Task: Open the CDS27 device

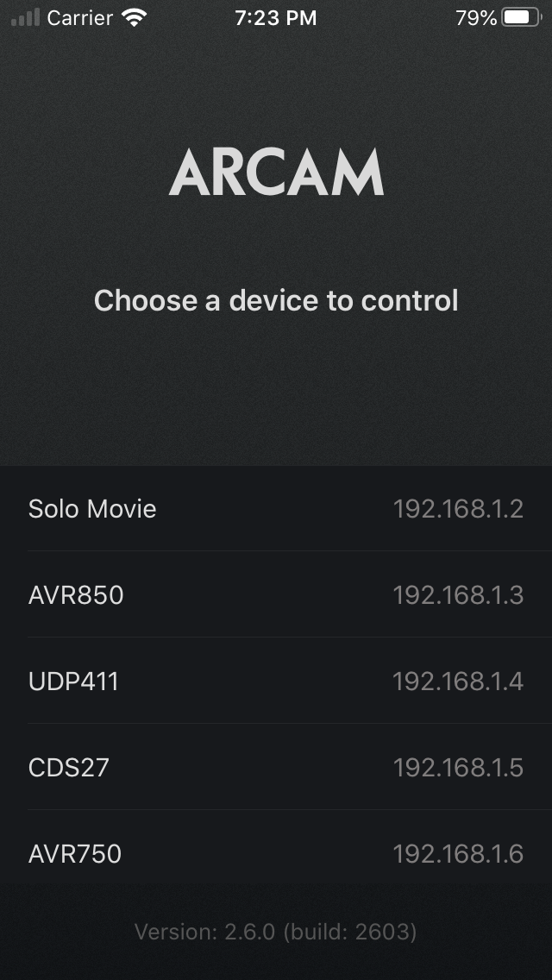Action: coord(276,768)
